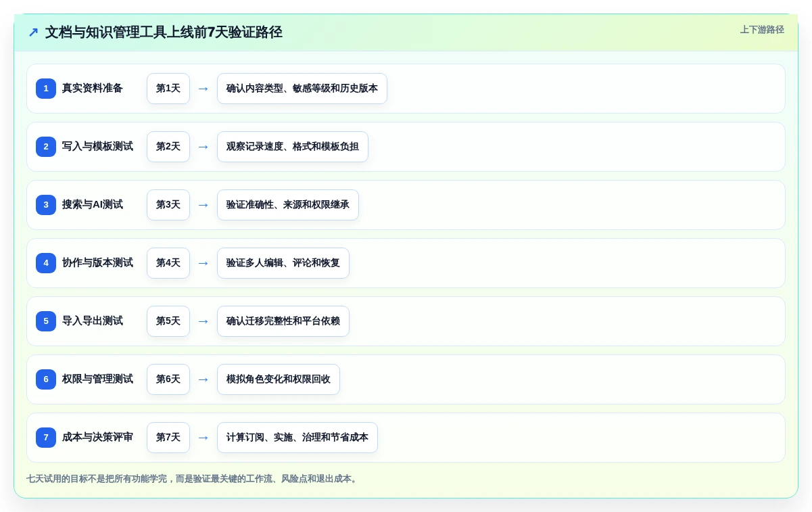Click the arrow after 第7天
The image size is (812, 512).
point(204,438)
